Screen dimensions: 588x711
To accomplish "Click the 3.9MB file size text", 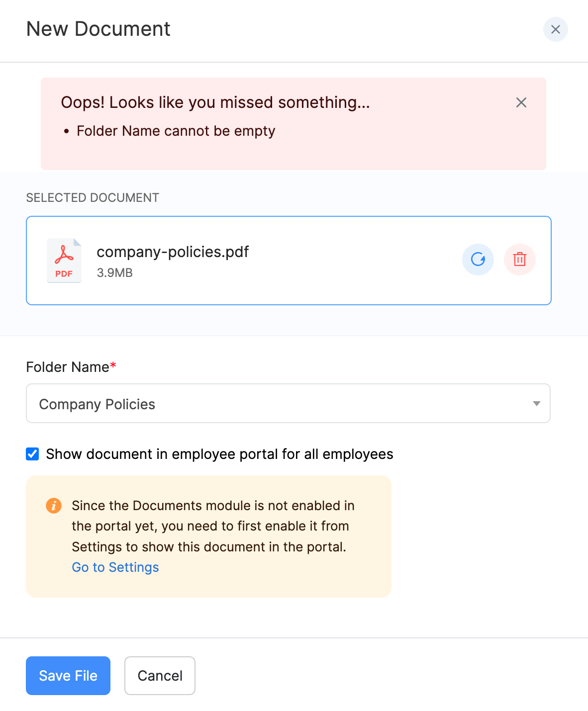I will click(114, 273).
